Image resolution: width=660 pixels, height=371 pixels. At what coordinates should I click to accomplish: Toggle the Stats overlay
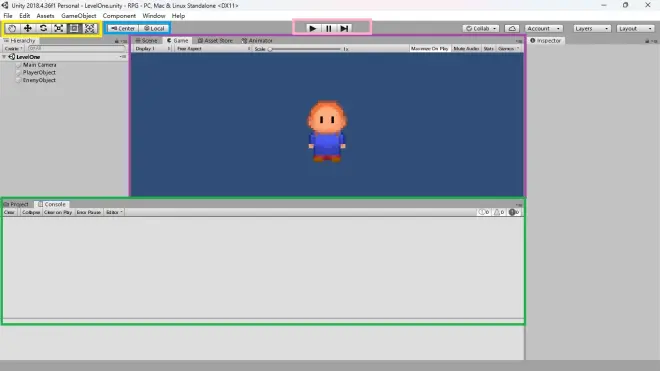pos(488,49)
